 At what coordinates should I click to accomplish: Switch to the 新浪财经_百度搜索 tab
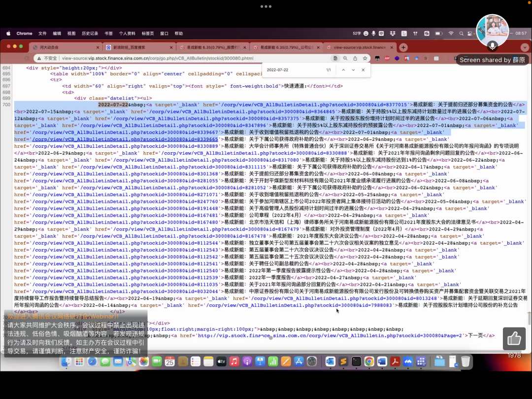(139, 47)
